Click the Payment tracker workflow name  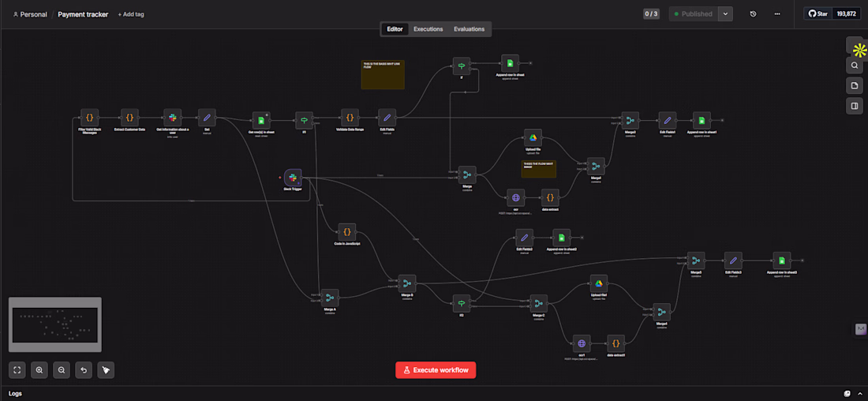(x=83, y=14)
